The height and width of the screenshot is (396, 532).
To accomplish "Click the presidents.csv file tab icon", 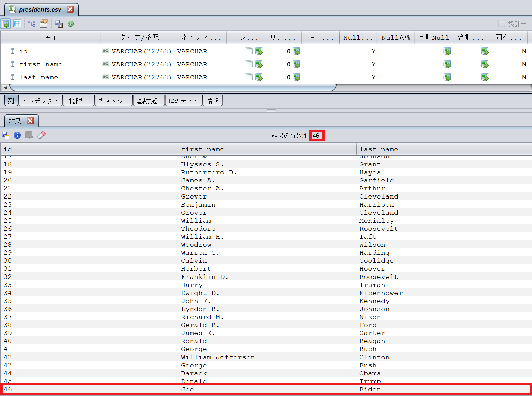I will click(x=12, y=9).
